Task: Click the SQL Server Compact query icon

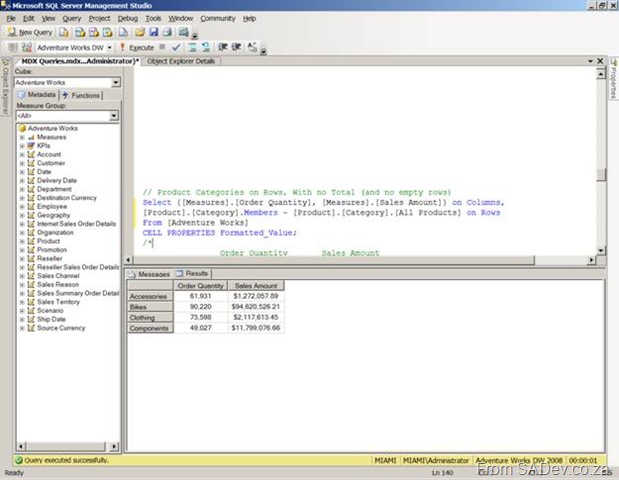Action: tap(123, 32)
